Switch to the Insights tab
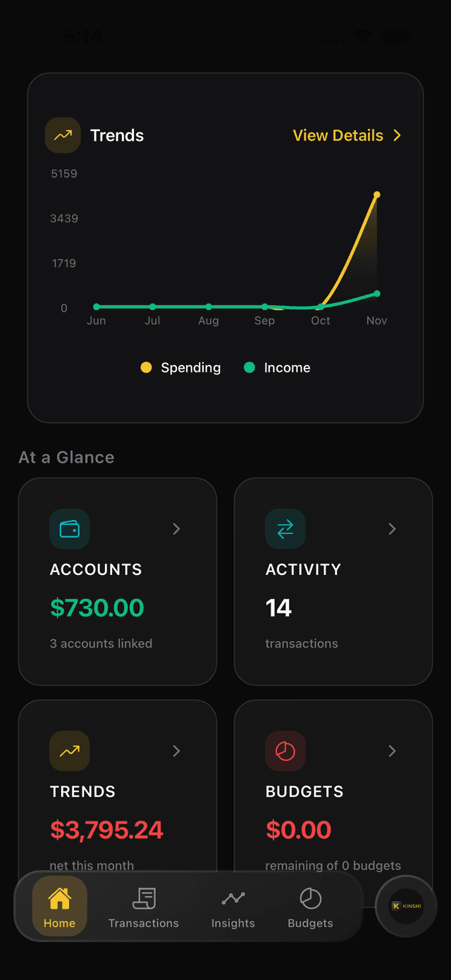This screenshot has height=980, width=451. click(233, 907)
